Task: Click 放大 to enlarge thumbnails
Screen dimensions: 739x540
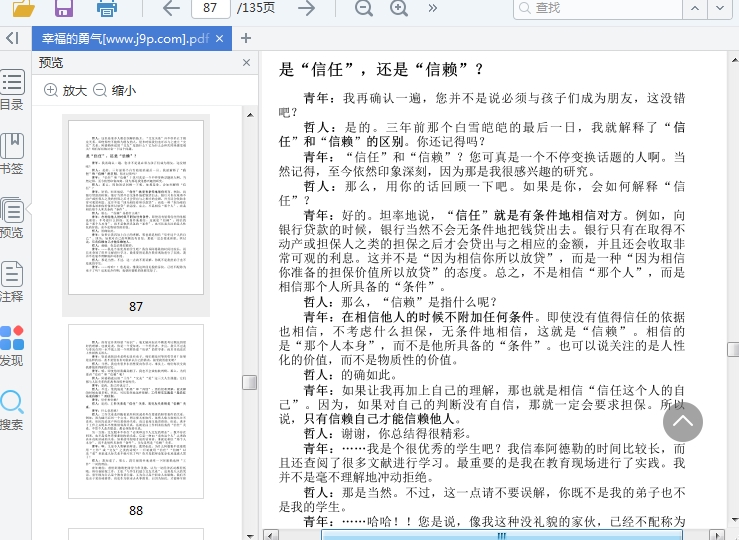Action: tap(66, 90)
